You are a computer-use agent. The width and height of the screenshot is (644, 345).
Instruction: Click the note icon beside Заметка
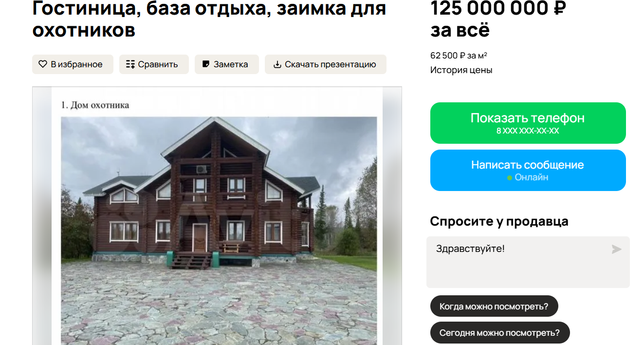pyautogui.click(x=206, y=64)
